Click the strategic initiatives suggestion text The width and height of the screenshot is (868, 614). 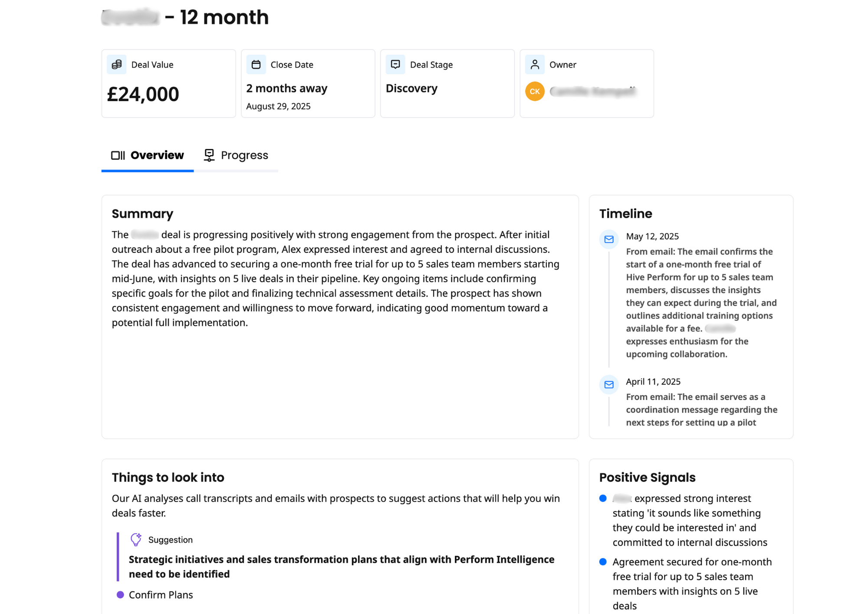coord(342,567)
